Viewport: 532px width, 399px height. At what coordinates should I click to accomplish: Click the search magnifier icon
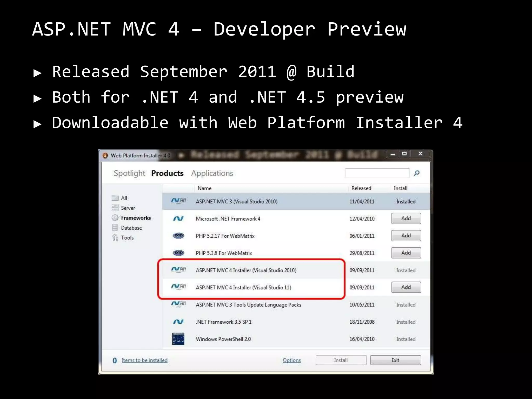point(417,173)
